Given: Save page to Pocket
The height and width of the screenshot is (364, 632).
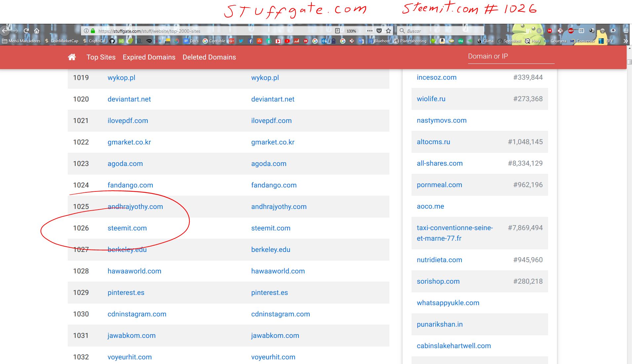Looking at the screenshot, I should pyautogui.click(x=379, y=31).
